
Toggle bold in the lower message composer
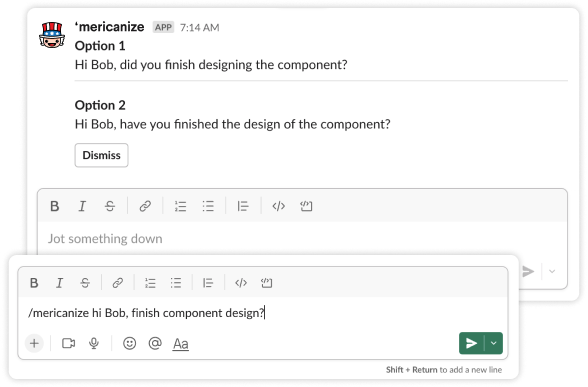pyautogui.click(x=34, y=283)
